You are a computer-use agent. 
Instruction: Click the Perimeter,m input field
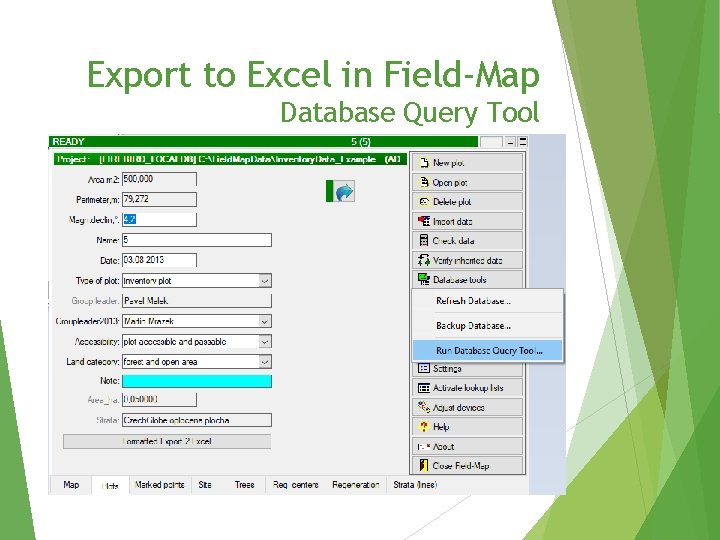click(x=159, y=199)
